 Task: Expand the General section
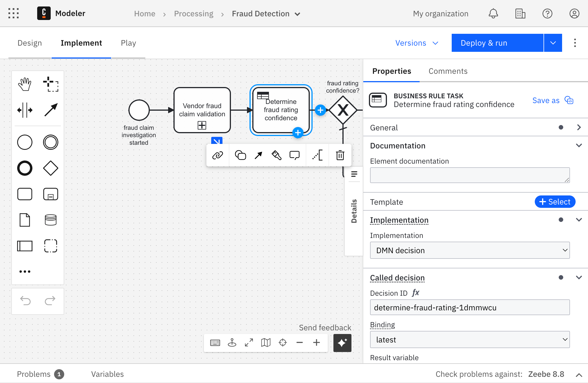(x=579, y=127)
